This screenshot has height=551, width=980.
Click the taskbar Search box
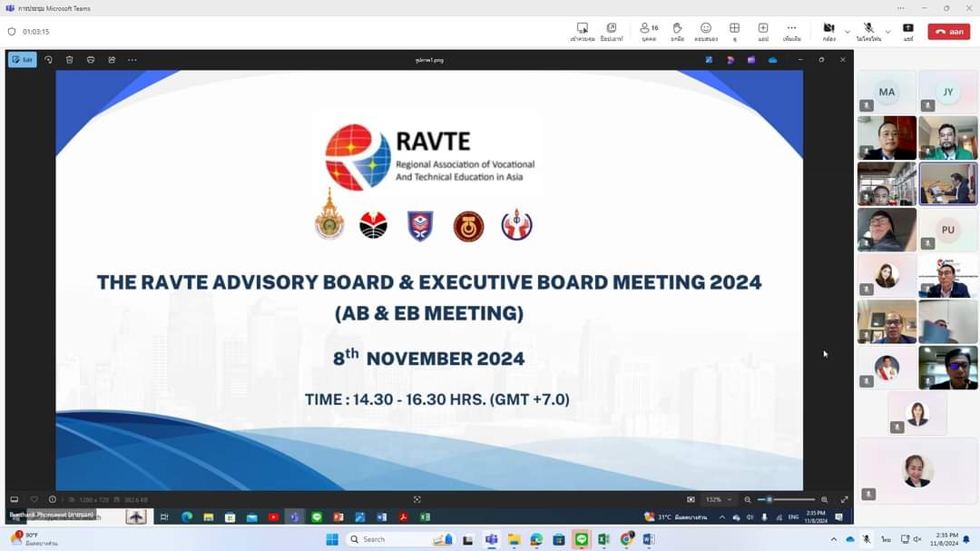pyautogui.click(x=400, y=539)
